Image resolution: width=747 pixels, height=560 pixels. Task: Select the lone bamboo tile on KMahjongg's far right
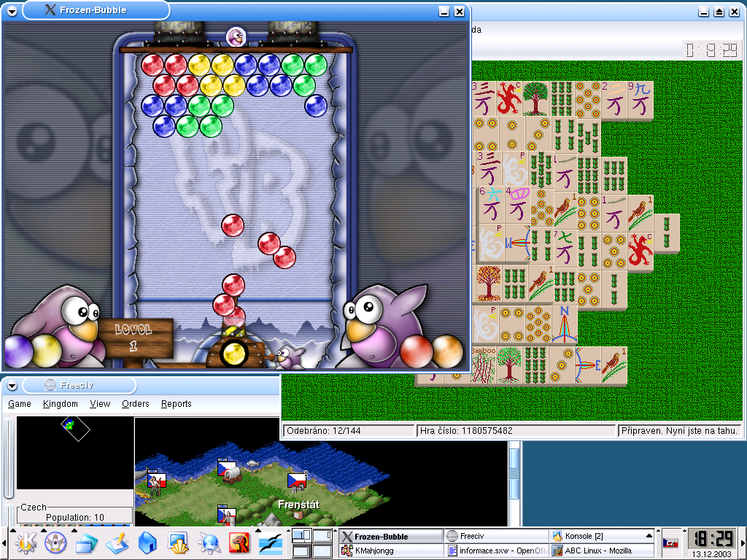tap(666, 233)
